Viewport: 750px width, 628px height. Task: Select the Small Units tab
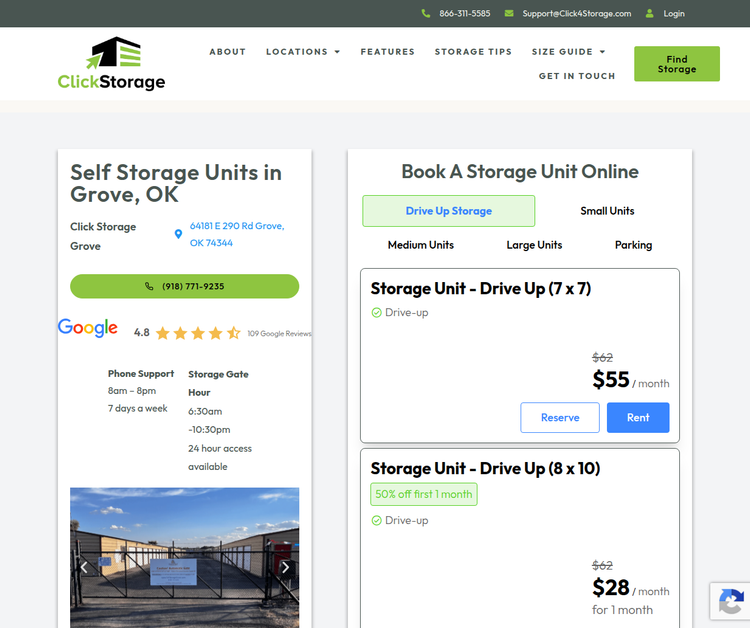click(607, 211)
